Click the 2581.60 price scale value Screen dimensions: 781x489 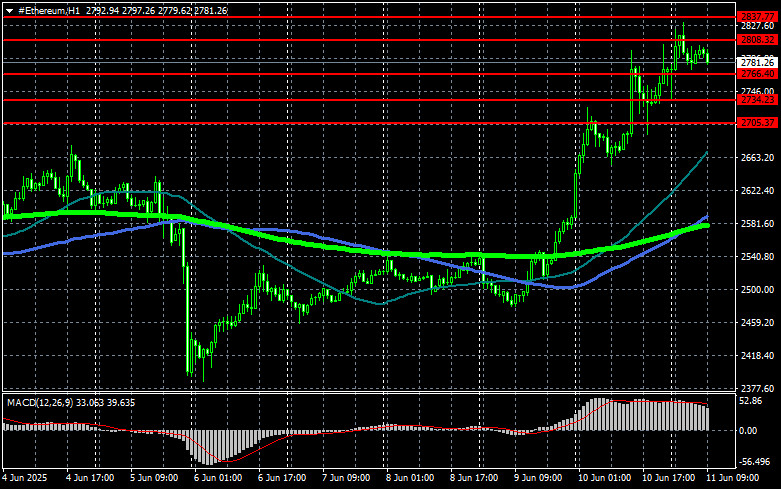point(757,224)
